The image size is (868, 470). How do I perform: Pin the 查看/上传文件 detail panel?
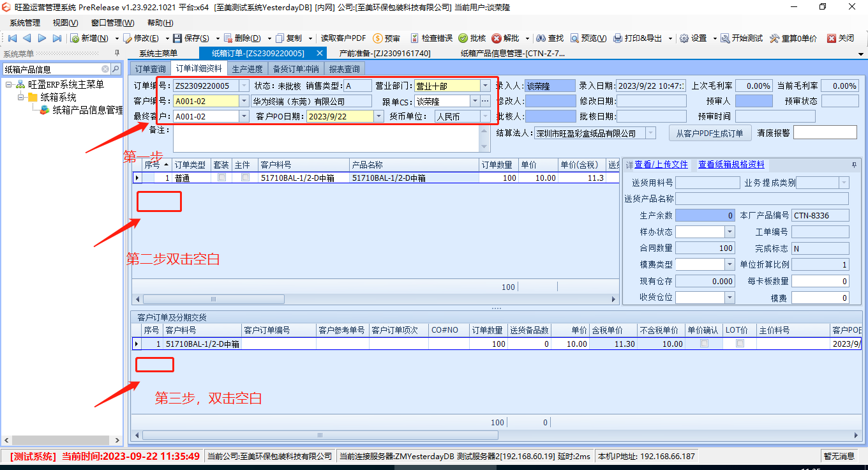[854, 165]
